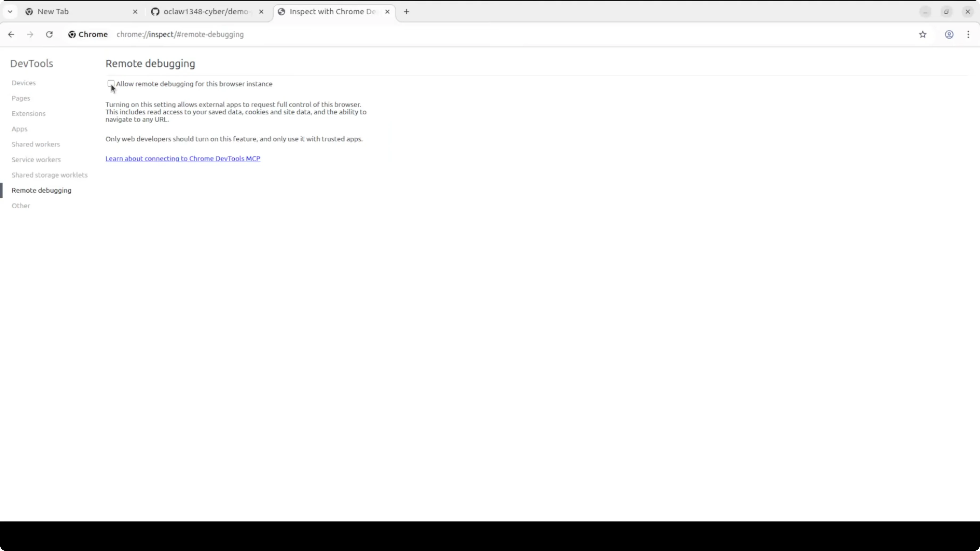980x551 pixels.
Task: Click the back navigation arrow
Action: (x=11, y=34)
